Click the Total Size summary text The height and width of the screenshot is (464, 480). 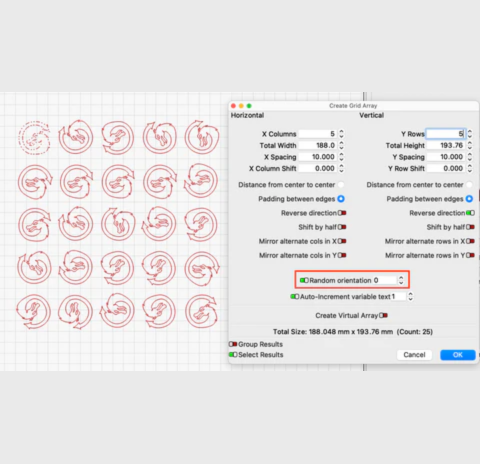pos(353,332)
